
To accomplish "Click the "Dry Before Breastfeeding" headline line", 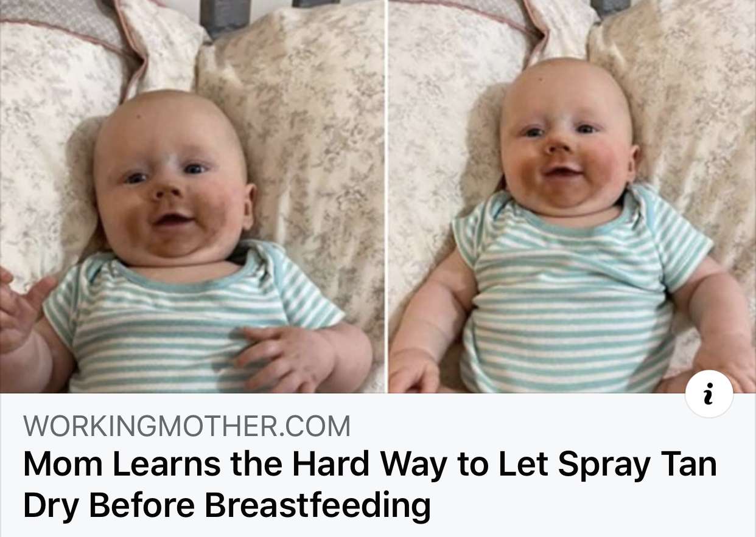I will coord(226,505).
